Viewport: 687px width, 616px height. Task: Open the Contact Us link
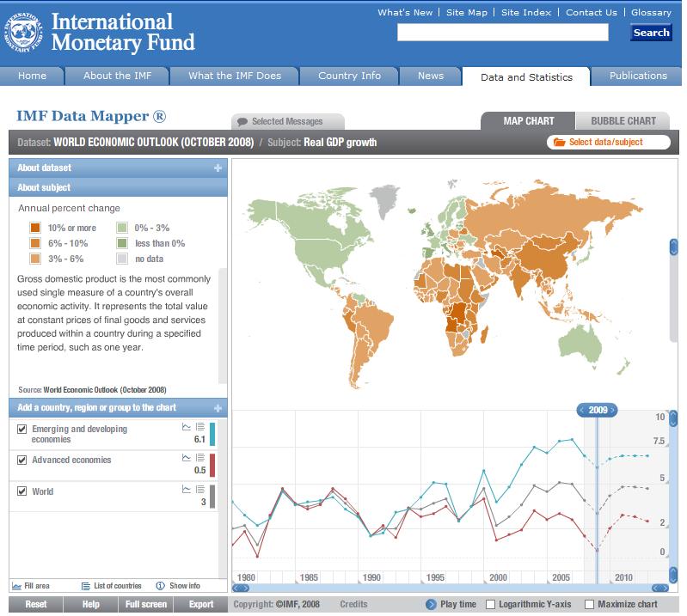(x=591, y=13)
